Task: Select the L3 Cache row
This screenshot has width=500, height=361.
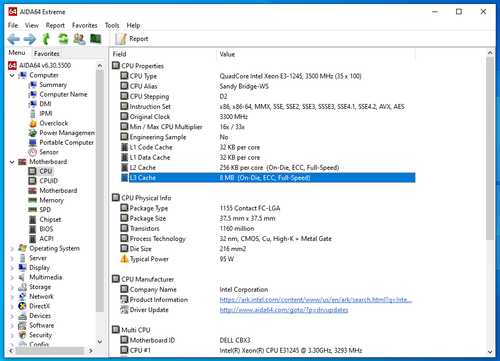Action: point(268,178)
